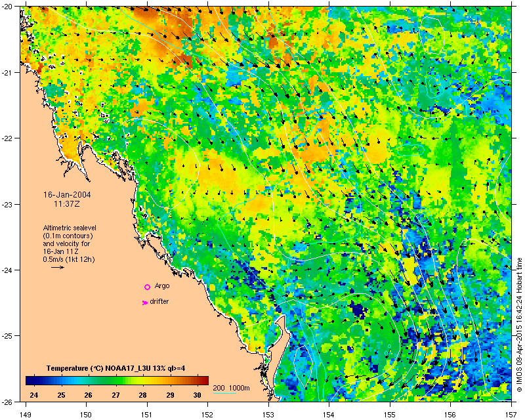
Task: Click the magenta drifter marker icon
Action: coord(144,303)
